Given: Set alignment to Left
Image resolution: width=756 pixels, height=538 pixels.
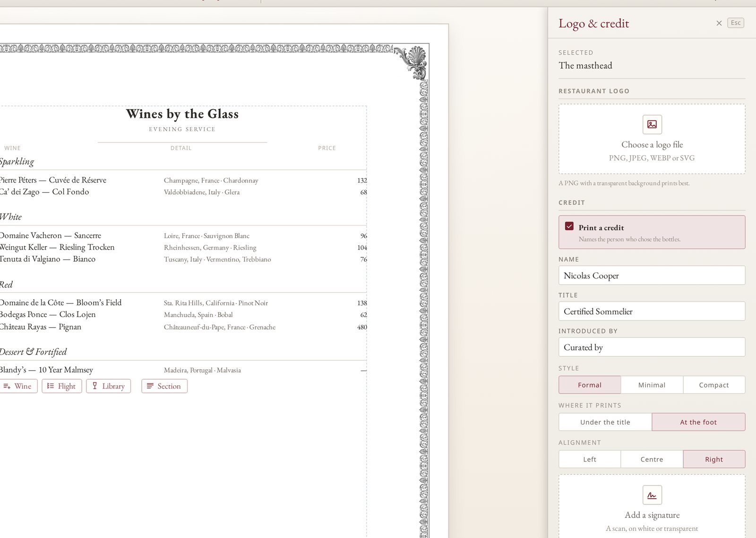Looking at the screenshot, I should pos(590,459).
